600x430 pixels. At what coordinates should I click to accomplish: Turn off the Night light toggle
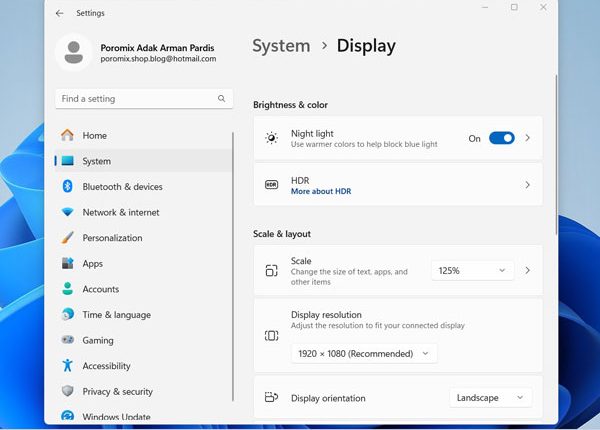502,138
